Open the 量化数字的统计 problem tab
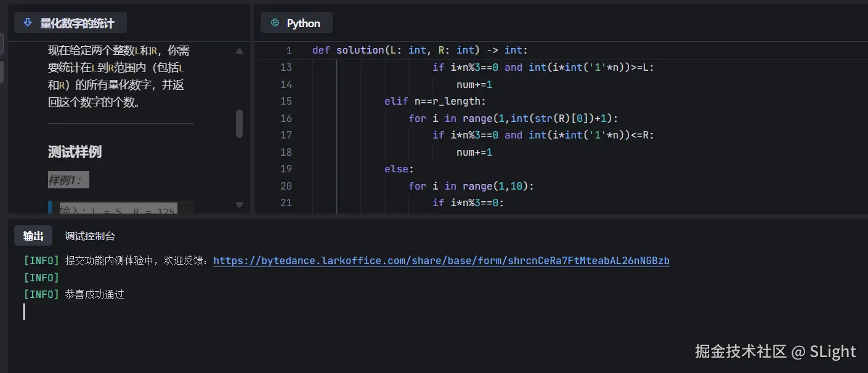868x373 pixels. coord(71,23)
